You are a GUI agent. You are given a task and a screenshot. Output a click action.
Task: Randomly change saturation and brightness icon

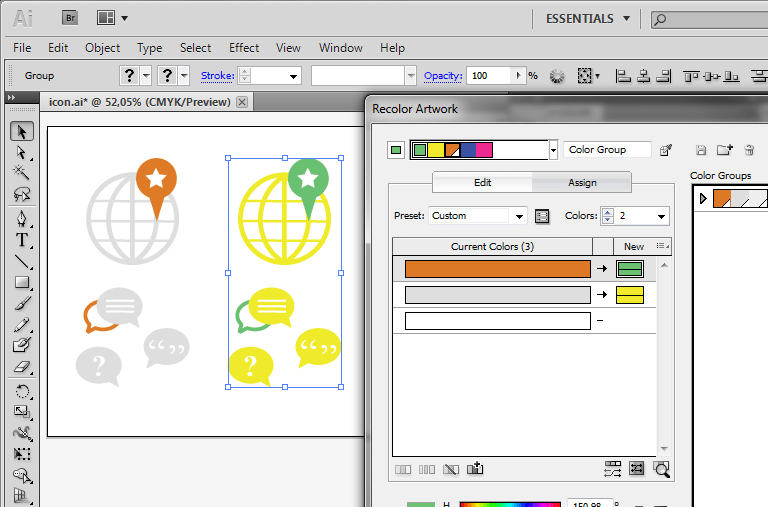coord(637,469)
